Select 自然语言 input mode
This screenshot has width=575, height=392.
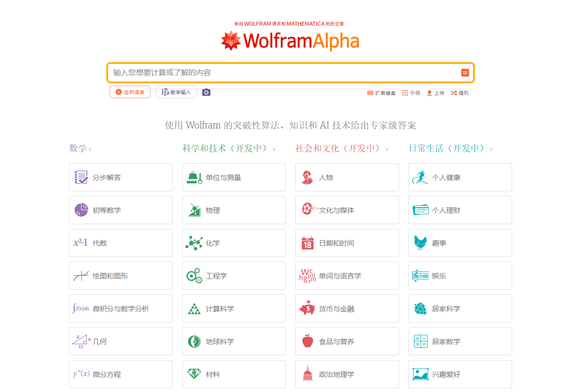click(130, 92)
